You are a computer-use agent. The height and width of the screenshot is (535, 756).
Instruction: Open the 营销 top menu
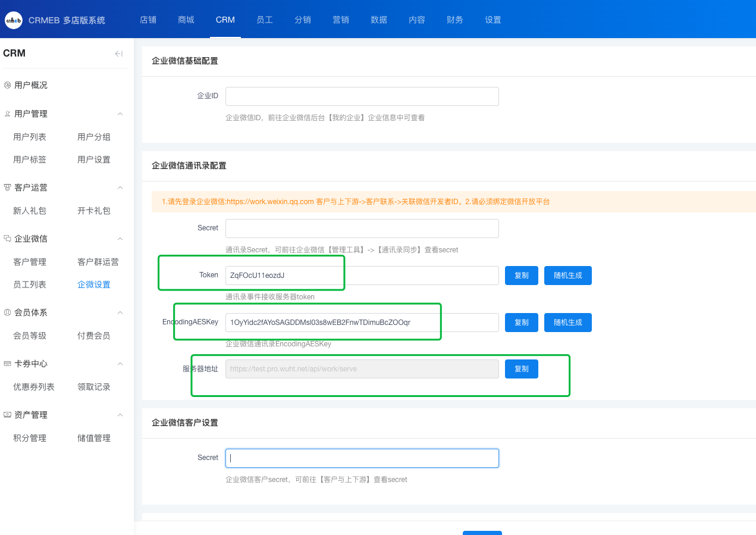[x=341, y=20]
